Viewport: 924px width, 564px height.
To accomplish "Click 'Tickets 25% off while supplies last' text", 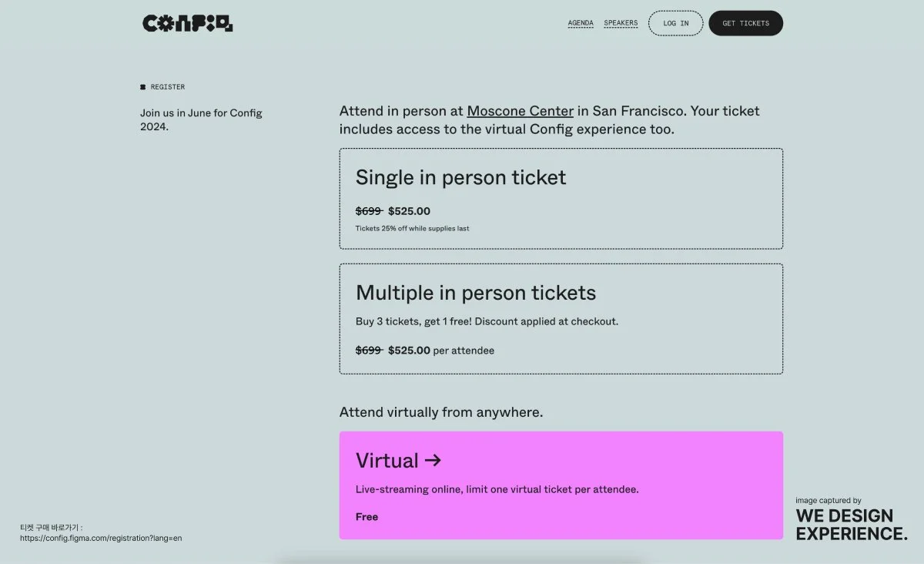I will click(x=412, y=228).
